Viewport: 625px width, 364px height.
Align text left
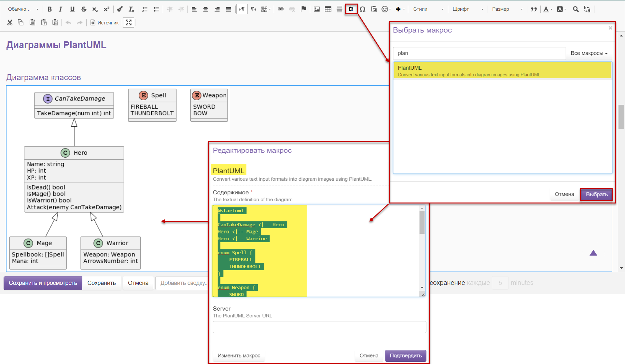click(194, 9)
